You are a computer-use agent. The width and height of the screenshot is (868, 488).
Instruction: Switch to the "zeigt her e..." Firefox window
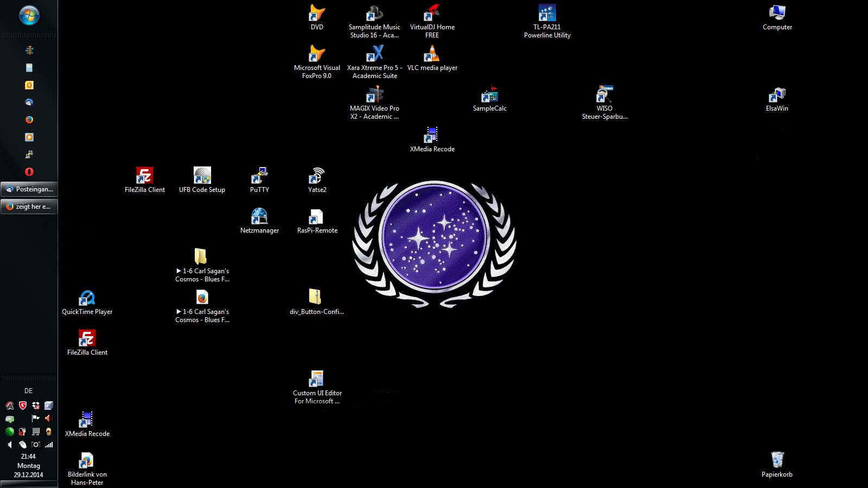coord(29,207)
